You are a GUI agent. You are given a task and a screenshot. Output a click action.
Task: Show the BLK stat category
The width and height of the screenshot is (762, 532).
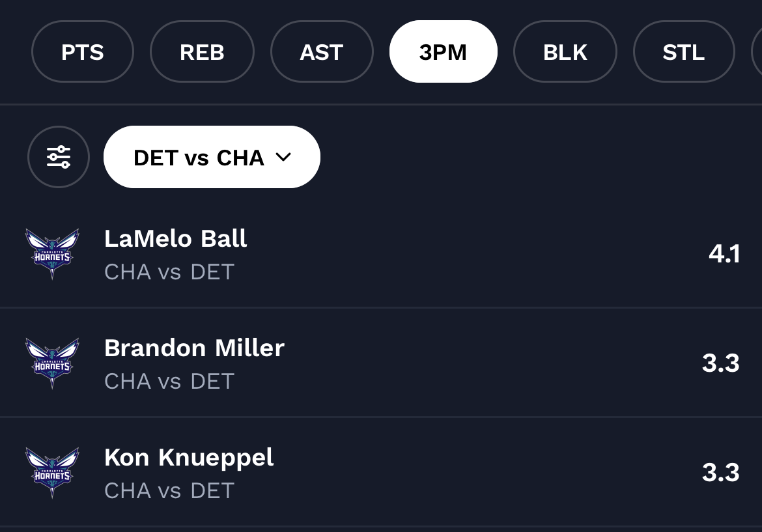pyautogui.click(x=565, y=52)
